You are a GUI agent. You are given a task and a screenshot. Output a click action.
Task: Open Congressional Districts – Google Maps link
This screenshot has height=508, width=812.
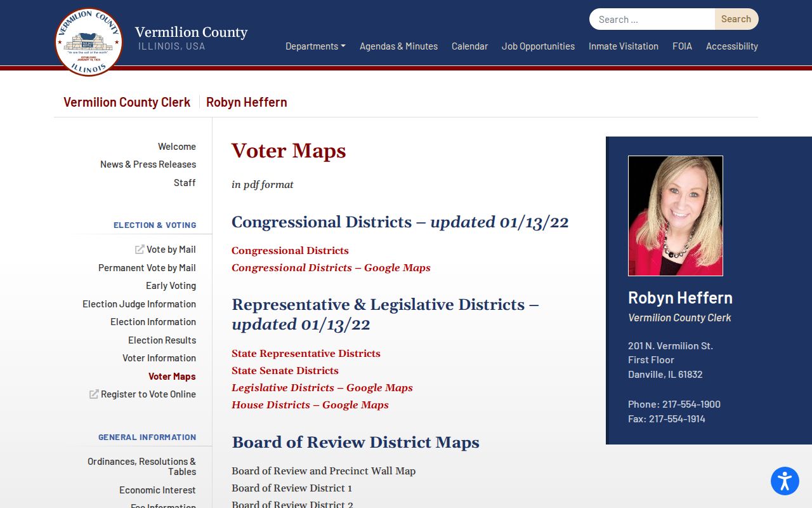[331, 268]
